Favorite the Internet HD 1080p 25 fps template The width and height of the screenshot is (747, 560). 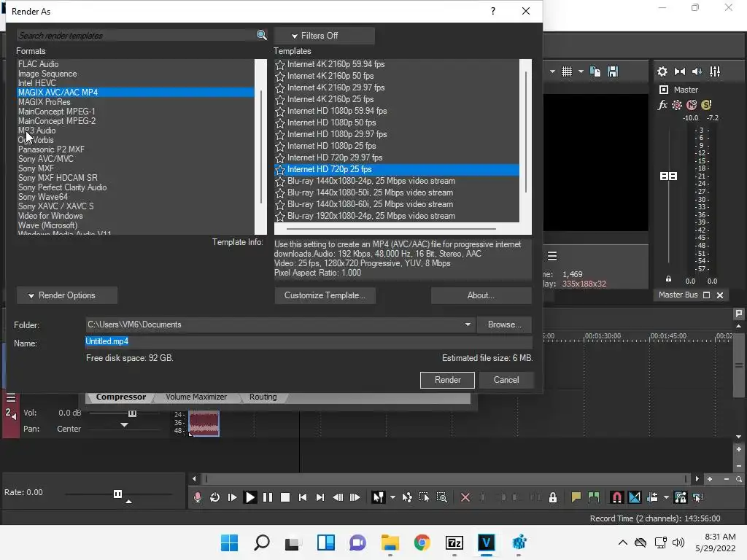coord(280,146)
